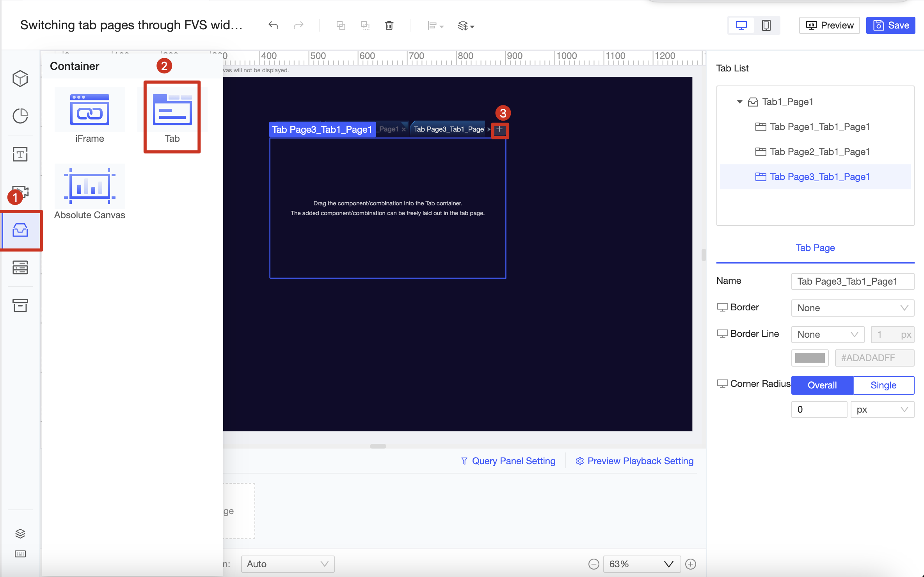Viewport: 924px width, 577px height.
Task: Click the border line color swatch
Action: tap(810, 358)
